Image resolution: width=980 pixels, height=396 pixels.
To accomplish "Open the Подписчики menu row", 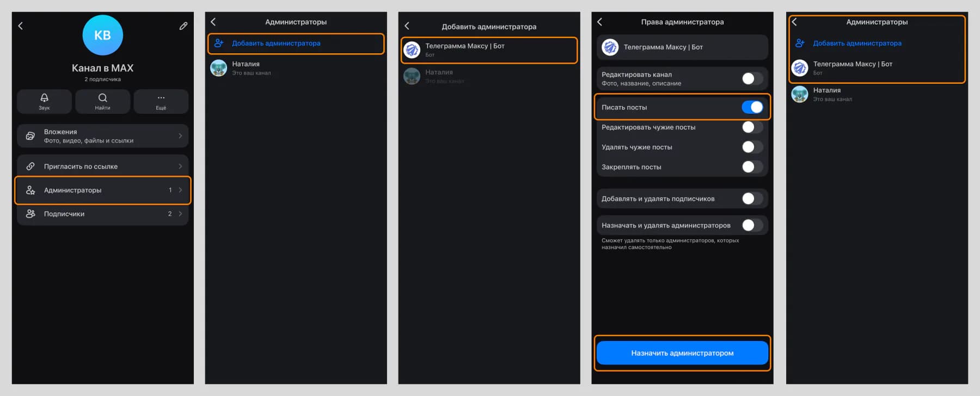I will coord(102,214).
